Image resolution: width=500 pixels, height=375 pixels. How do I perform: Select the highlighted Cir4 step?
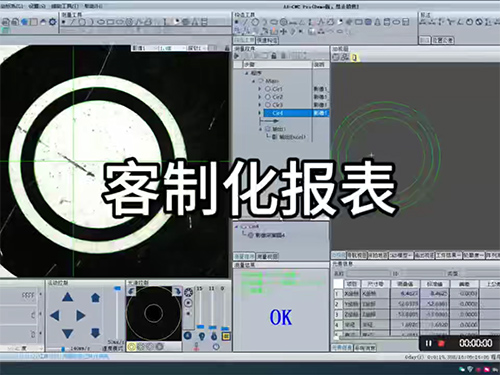(296, 113)
